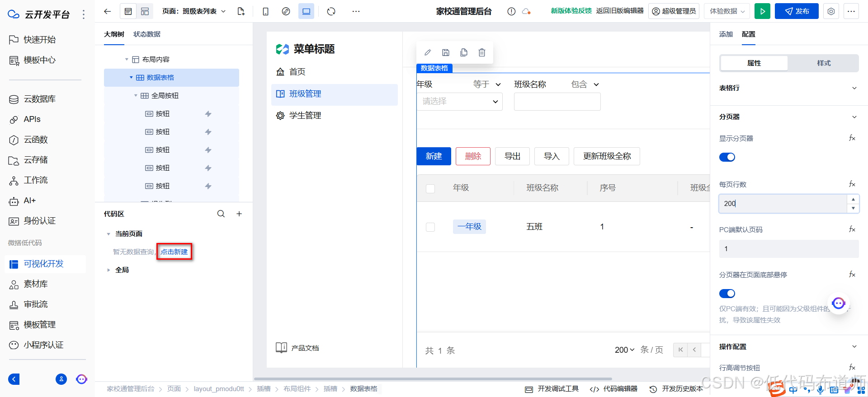Viewport: 868px width, 397px height.
Task: Click the 点击新建 link
Action: coord(174,252)
